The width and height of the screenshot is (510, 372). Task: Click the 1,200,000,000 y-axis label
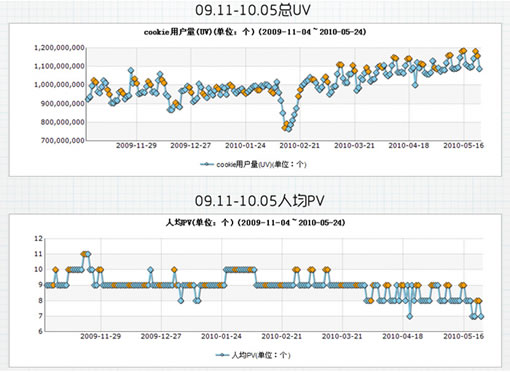click(59, 48)
